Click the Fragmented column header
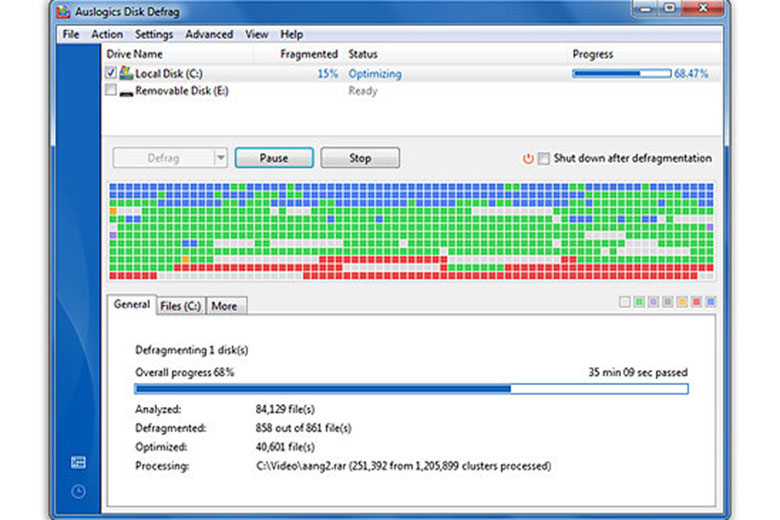780x520 pixels. pos(309,54)
